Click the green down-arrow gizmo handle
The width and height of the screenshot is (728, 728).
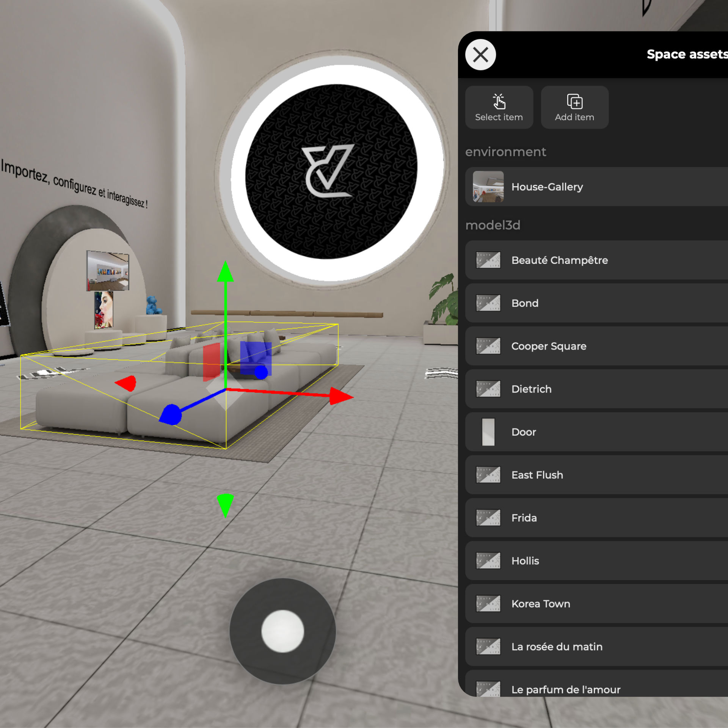coord(225,505)
